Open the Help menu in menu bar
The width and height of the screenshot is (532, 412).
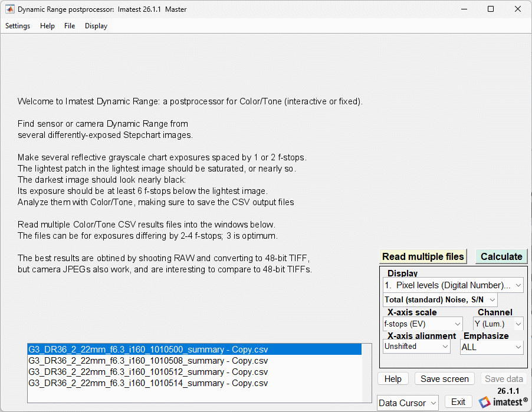pos(47,26)
